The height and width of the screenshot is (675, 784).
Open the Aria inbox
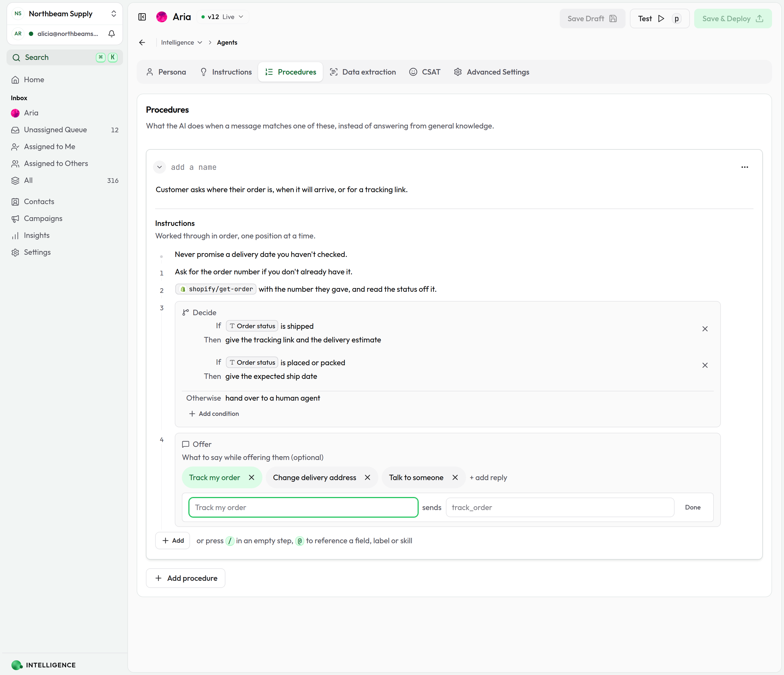(x=65, y=113)
